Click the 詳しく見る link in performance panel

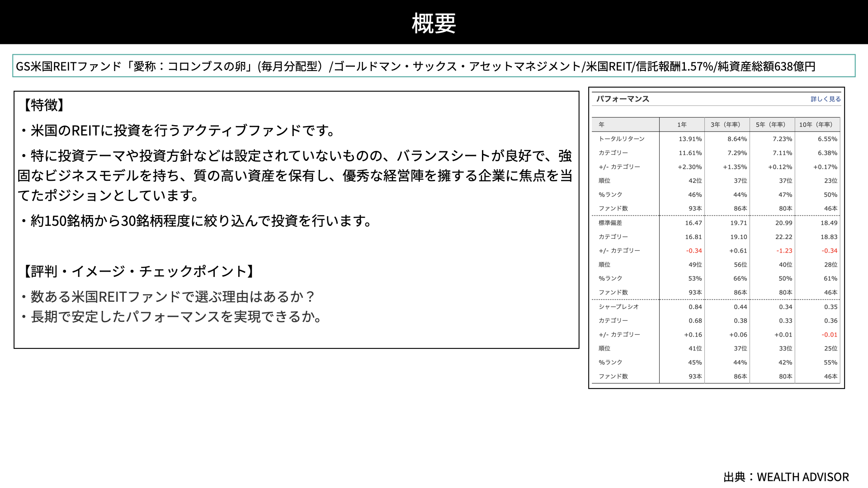[x=826, y=99]
